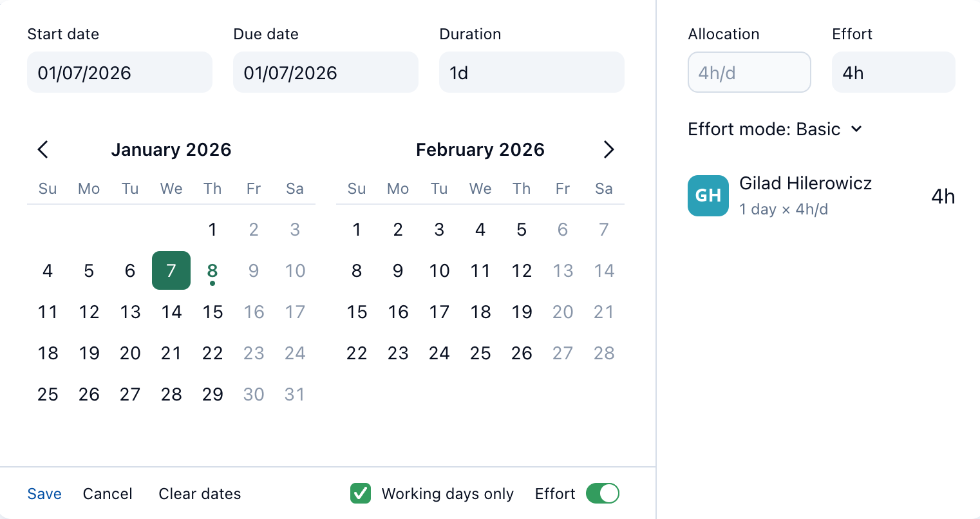This screenshot has height=519, width=980.
Task: Toggle the Working days only checkbox
Action: 361,494
